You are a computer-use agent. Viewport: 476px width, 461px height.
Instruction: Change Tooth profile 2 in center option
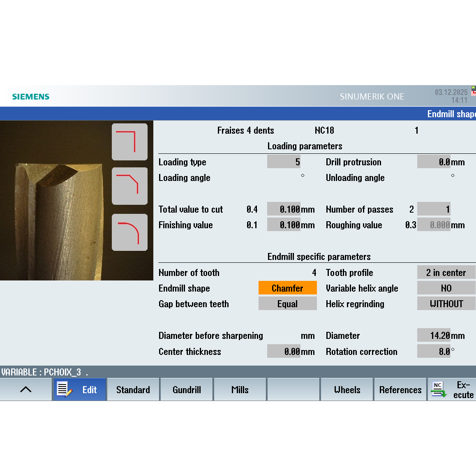446,273
